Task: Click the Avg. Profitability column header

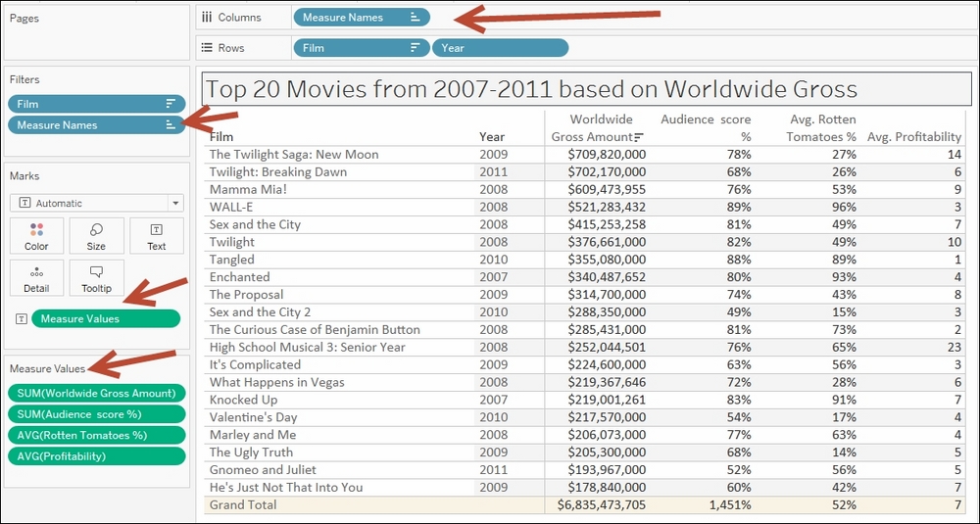Action: 913,137
